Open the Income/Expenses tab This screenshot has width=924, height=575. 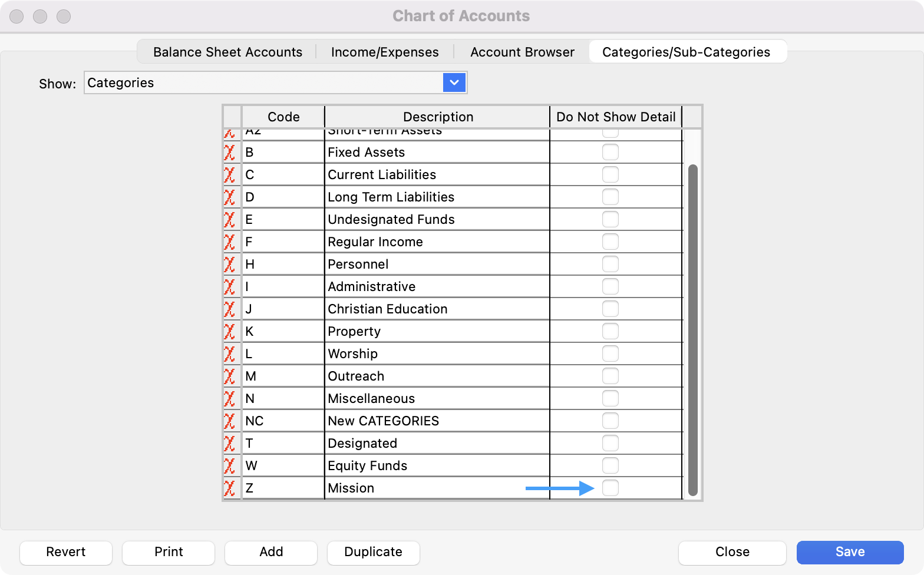[x=385, y=52]
